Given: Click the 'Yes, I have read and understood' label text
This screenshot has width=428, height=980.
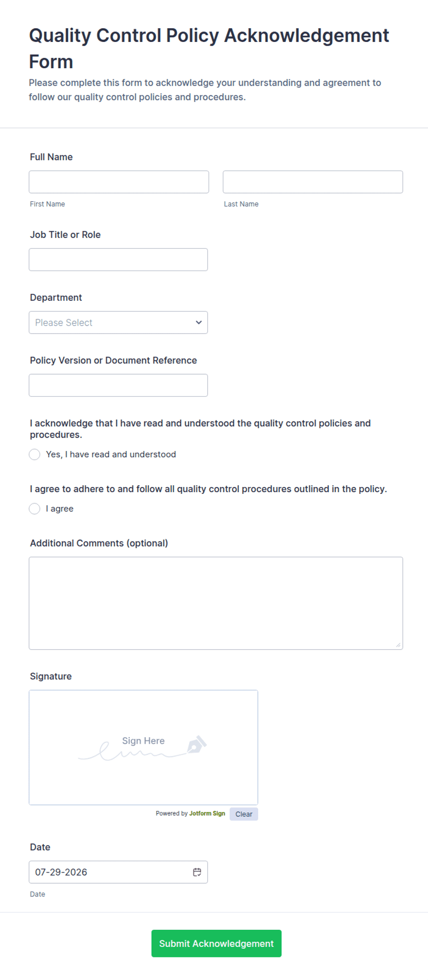Looking at the screenshot, I should coord(111,454).
